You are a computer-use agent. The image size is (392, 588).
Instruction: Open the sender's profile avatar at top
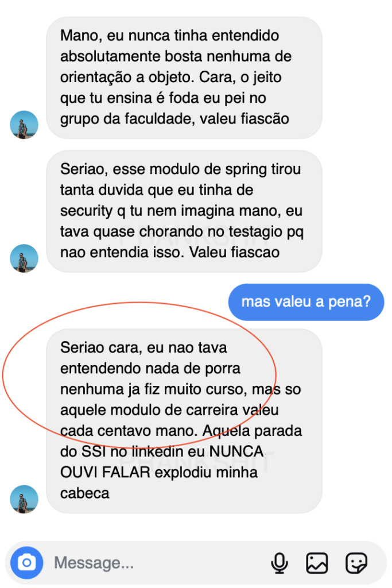pyautogui.click(x=24, y=125)
